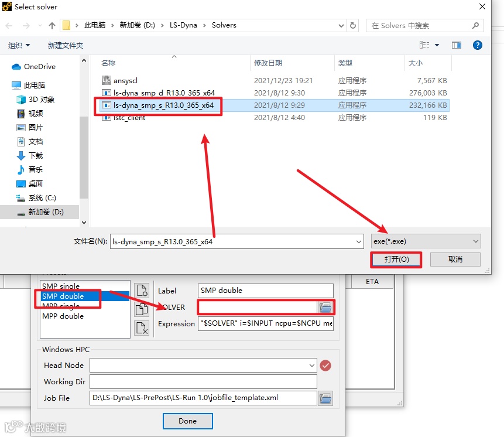Click the ETA column header
Screen dimensions: 504x437
pyautogui.click(x=372, y=282)
